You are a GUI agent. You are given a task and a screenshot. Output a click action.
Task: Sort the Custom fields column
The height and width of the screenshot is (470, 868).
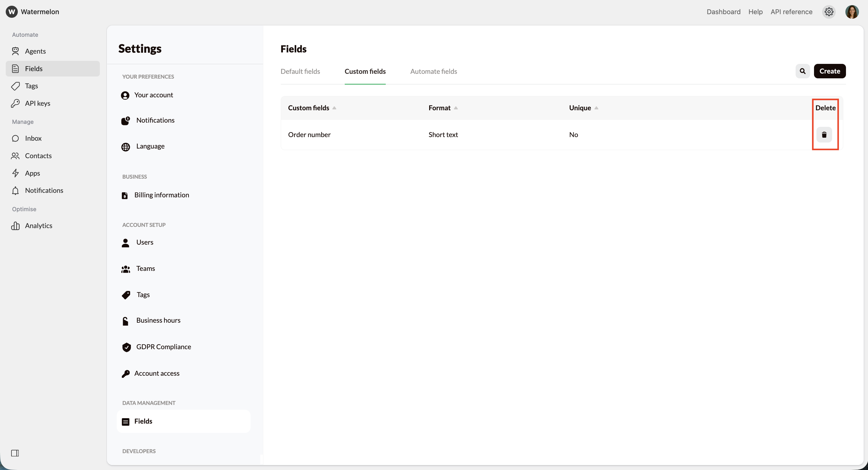click(x=334, y=108)
